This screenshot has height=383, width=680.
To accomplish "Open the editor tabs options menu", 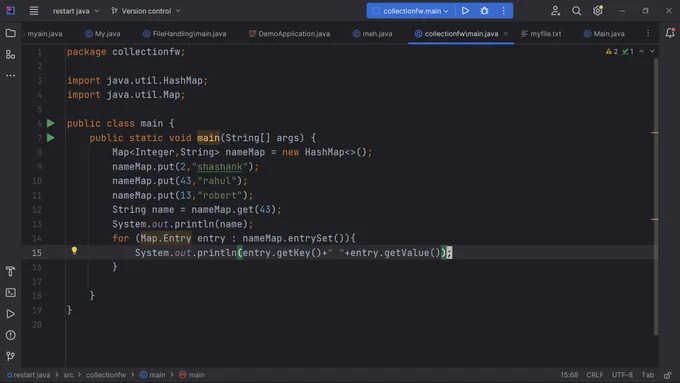I will pyautogui.click(x=648, y=33).
